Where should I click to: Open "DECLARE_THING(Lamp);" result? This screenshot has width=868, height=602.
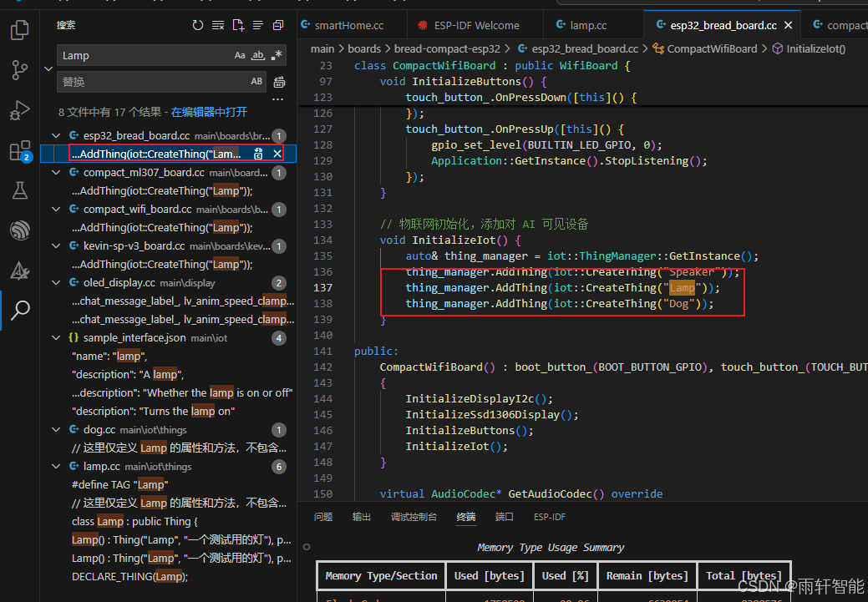coord(129,577)
